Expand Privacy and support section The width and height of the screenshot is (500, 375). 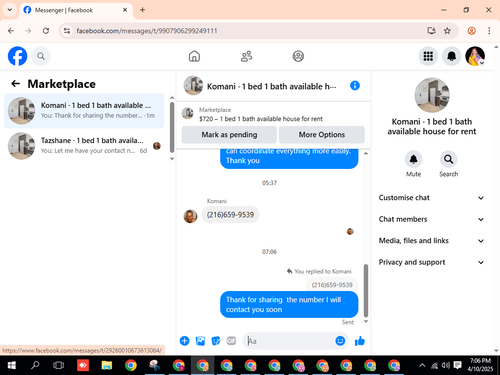coord(431,262)
